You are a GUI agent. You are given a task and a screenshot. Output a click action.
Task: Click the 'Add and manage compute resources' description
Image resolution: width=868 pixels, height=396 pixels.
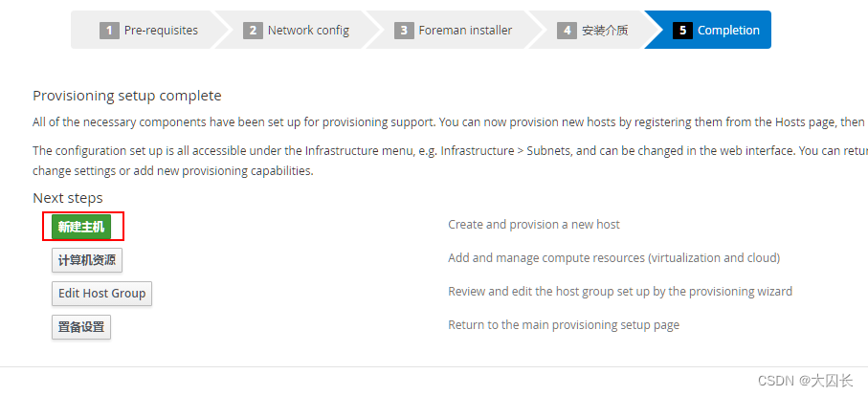(x=613, y=258)
